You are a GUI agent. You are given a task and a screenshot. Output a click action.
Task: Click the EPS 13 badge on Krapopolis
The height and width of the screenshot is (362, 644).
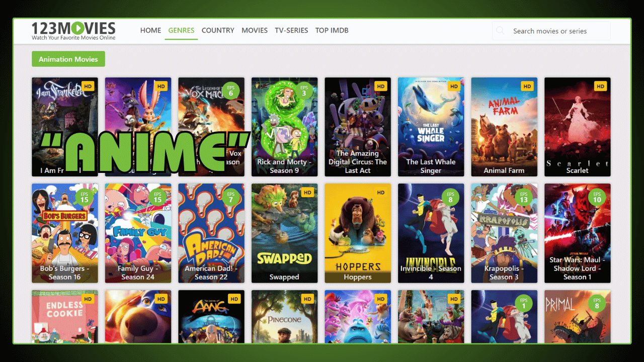tap(524, 197)
